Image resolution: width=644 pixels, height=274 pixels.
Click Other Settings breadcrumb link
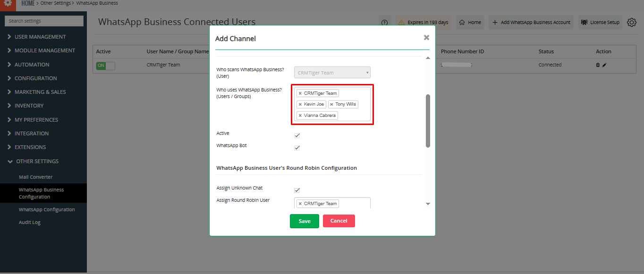pyautogui.click(x=55, y=3)
